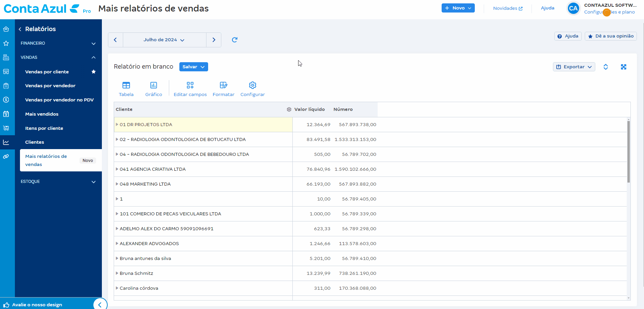Select cell value 83.491,58
This screenshot has width=644, height=309.
[318, 139]
